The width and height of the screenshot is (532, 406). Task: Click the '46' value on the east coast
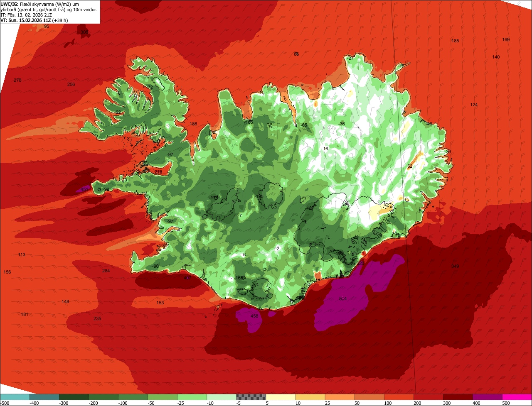tap(429, 124)
